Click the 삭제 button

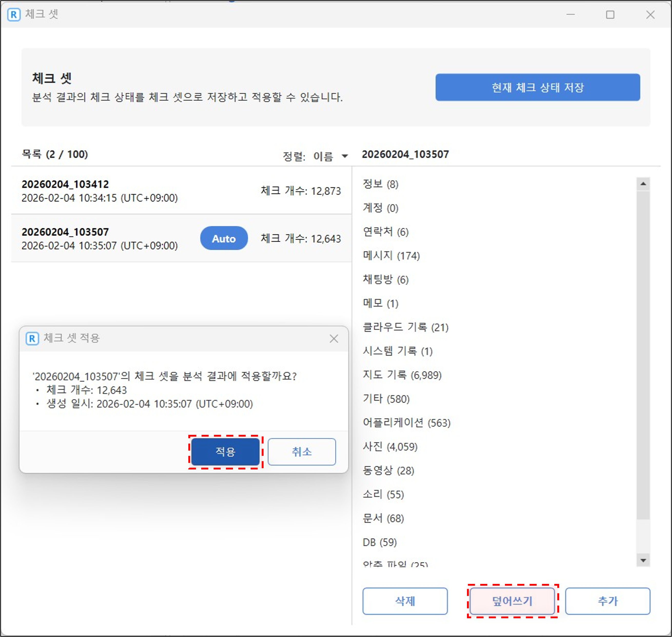pos(405,601)
